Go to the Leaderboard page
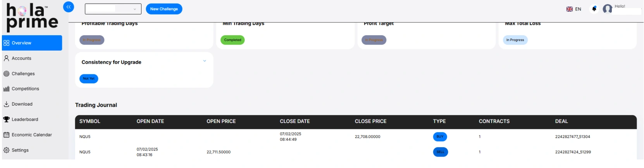Image resolution: width=644 pixels, height=168 pixels. pyautogui.click(x=25, y=120)
